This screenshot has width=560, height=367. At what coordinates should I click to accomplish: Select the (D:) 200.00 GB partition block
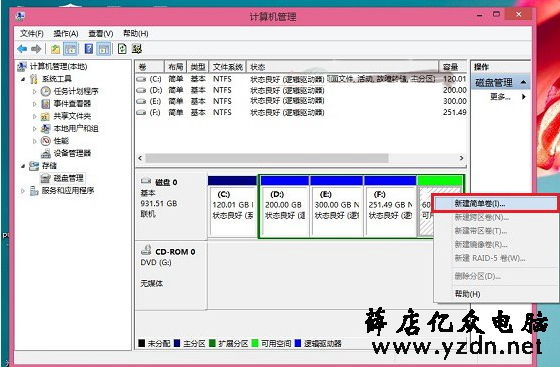(x=285, y=206)
